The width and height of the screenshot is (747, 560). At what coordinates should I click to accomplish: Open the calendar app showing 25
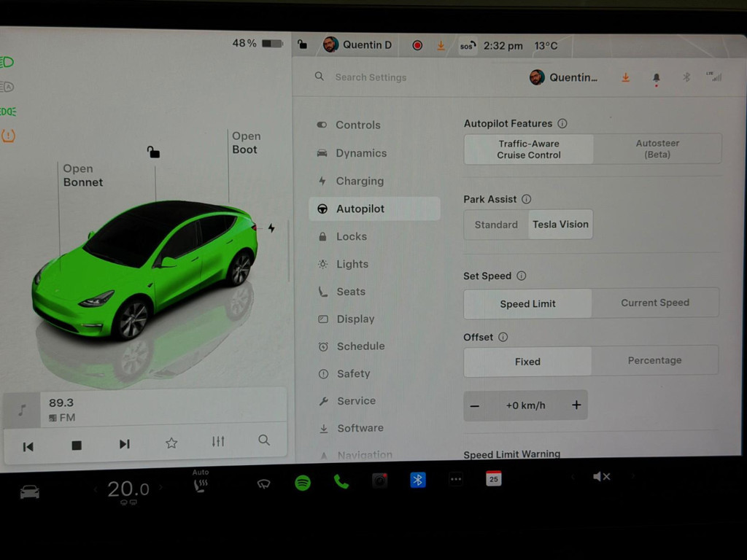(x=492, y=480)
